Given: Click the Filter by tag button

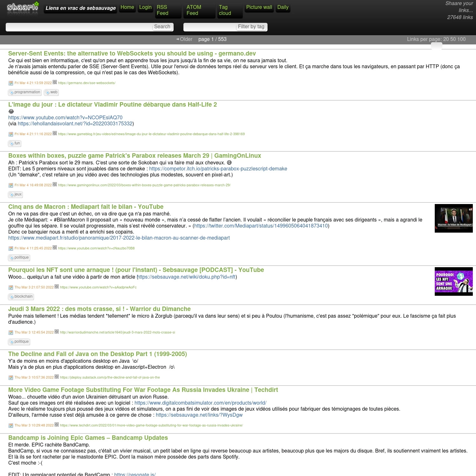Looking at the screenshot, I should coord(251,27).
